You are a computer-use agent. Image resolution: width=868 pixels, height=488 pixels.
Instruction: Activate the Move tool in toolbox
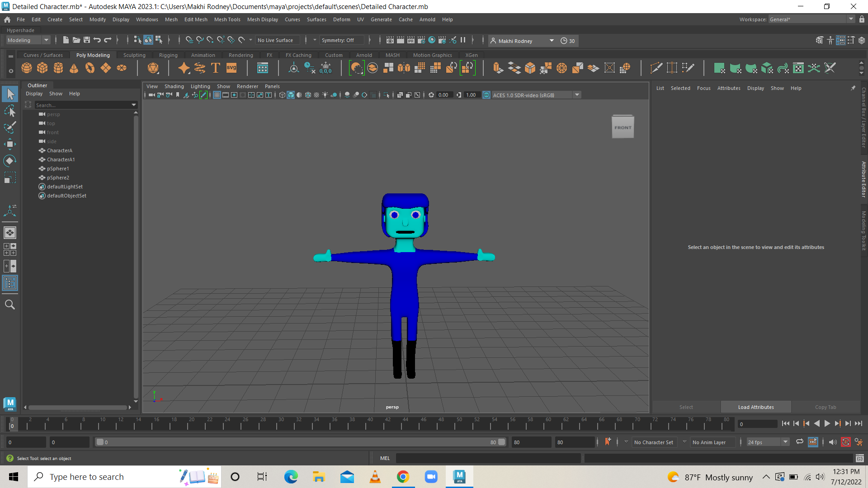click(10, 145)
